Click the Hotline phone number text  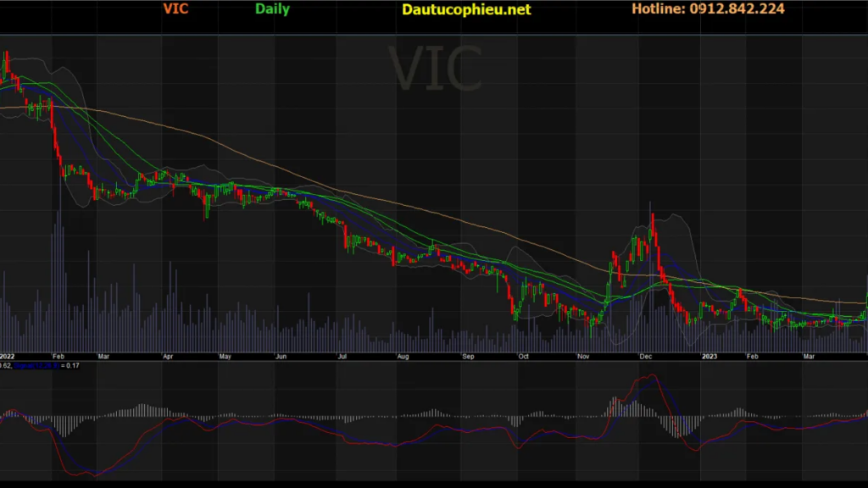coord(708,9)
